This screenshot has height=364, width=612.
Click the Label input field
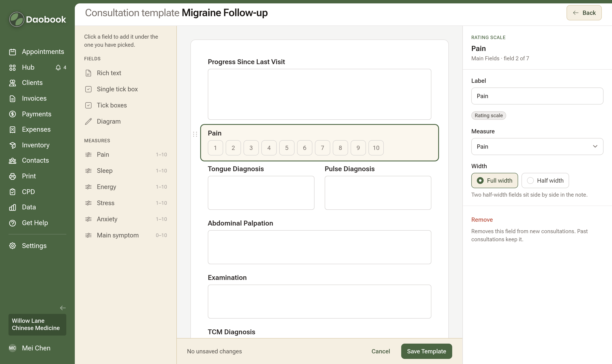(537, 96)
